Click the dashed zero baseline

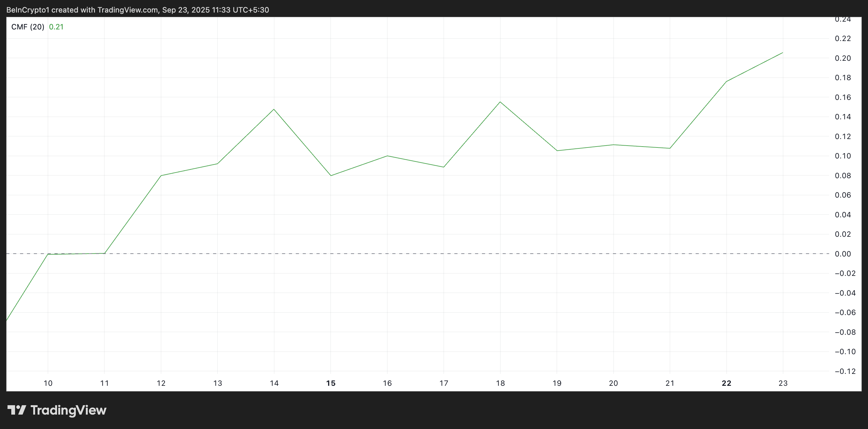coord(404,254)
